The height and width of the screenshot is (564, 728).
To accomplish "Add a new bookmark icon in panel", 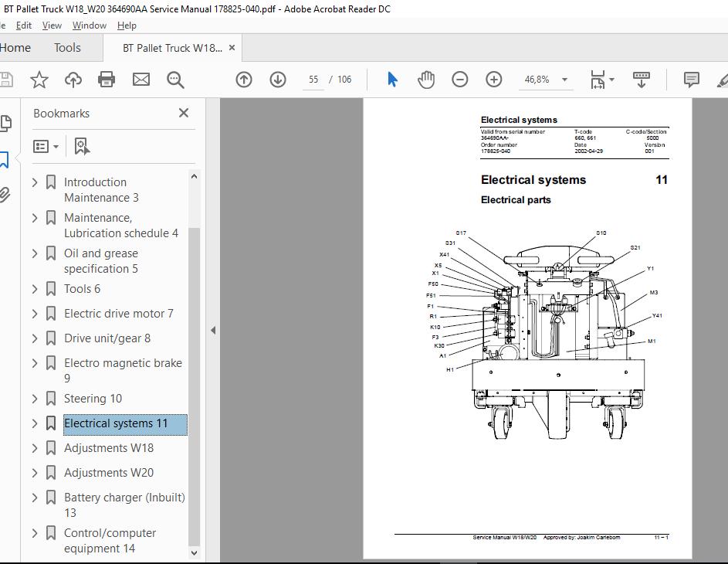I will pyautogui.click(x=82, y=146).
